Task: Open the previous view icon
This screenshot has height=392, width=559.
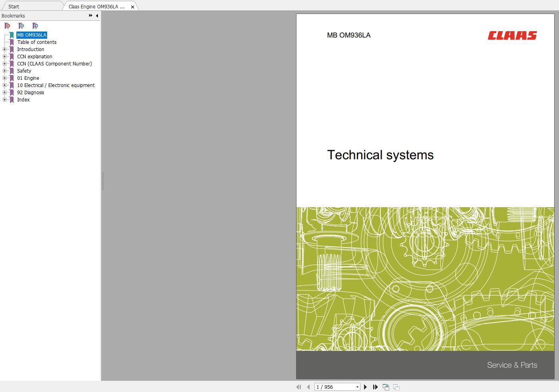Action: 386,387
